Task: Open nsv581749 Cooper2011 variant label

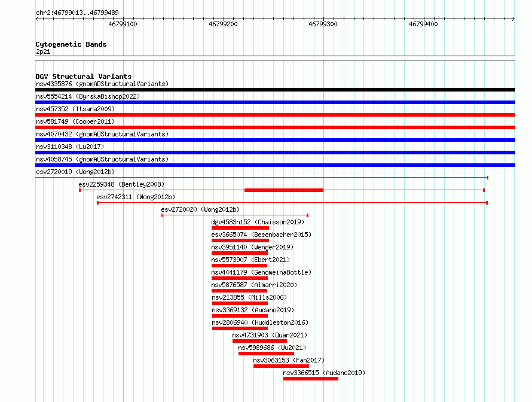Action: (75, 121)
